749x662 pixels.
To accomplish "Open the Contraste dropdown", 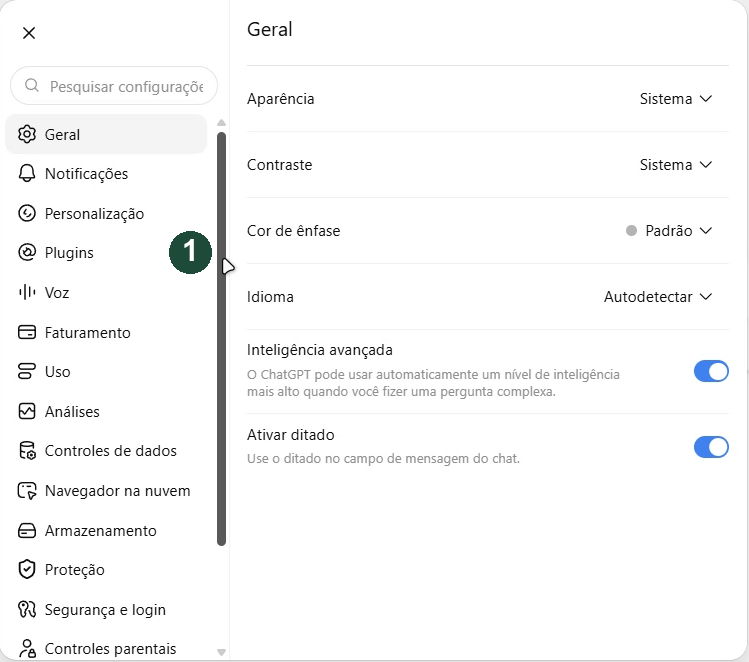I will click(675, 165).
